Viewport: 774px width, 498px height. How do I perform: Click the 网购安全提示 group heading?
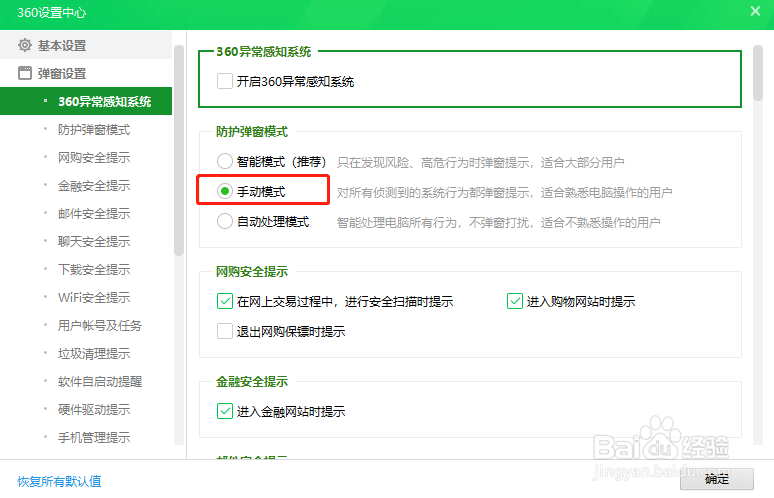click(x=252, y=271)
